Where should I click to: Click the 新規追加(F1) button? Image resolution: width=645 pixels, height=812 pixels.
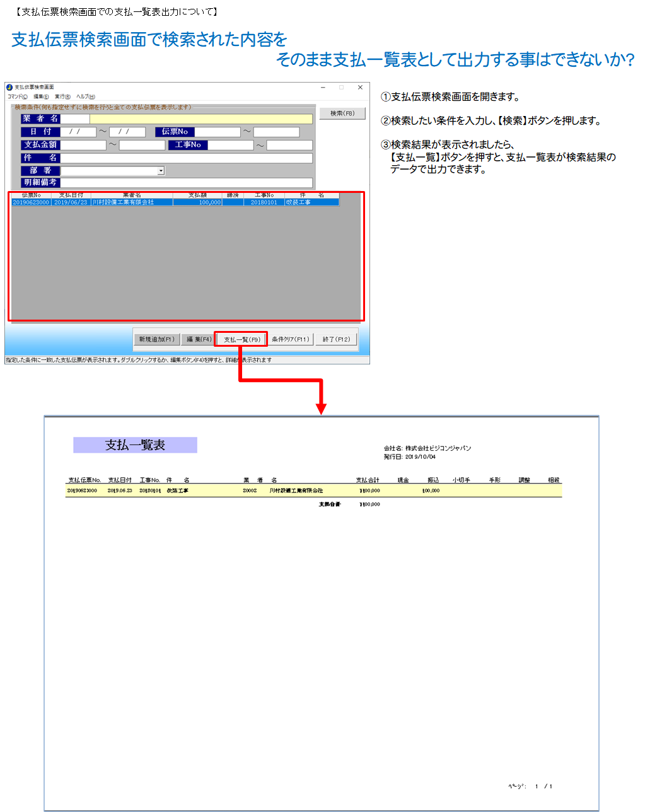point(156,339)
